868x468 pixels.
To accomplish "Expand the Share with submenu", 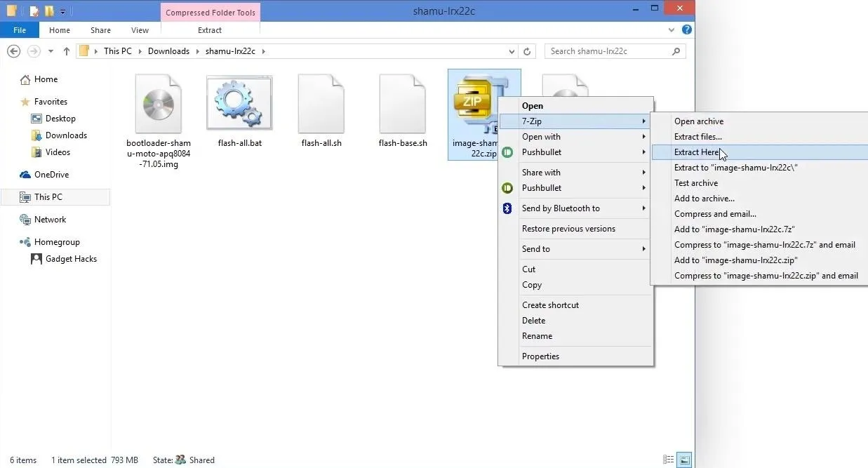I will coord(576,173).
